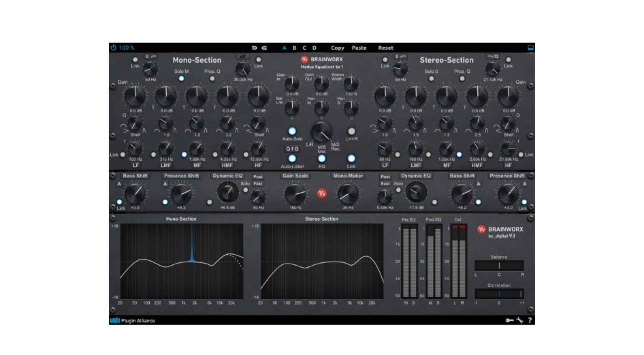
Task: Toggle the plugin power bypass icon
Action: point(113,48)
